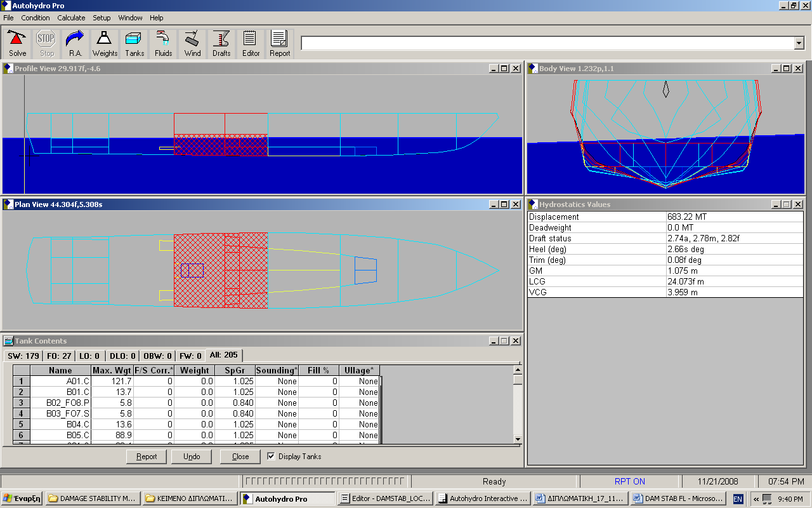Open the Editor toolbar tool
This screenshot has height=508, width=812.
(251, 43)
